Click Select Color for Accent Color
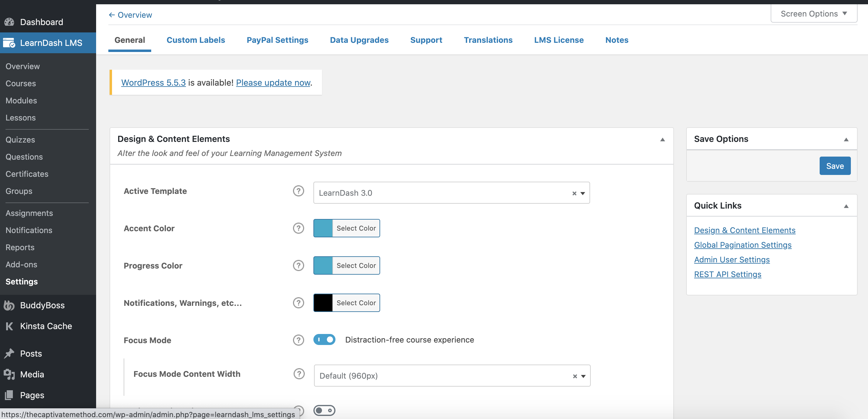 [x=356, y=228]
